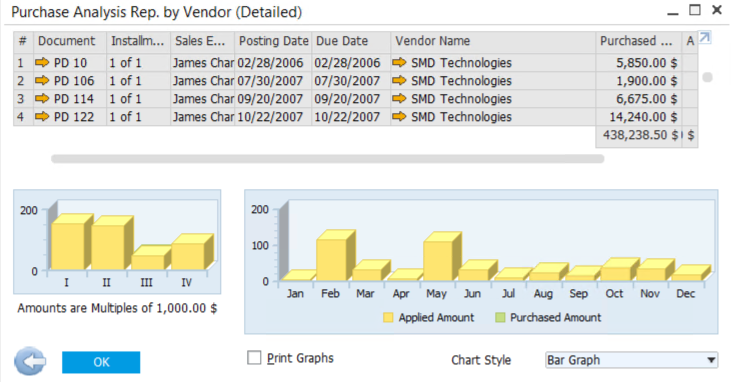Viewport: 731px width, 382px height.
Task: Sort by the Document column header
Action: (x=70, y=41)
